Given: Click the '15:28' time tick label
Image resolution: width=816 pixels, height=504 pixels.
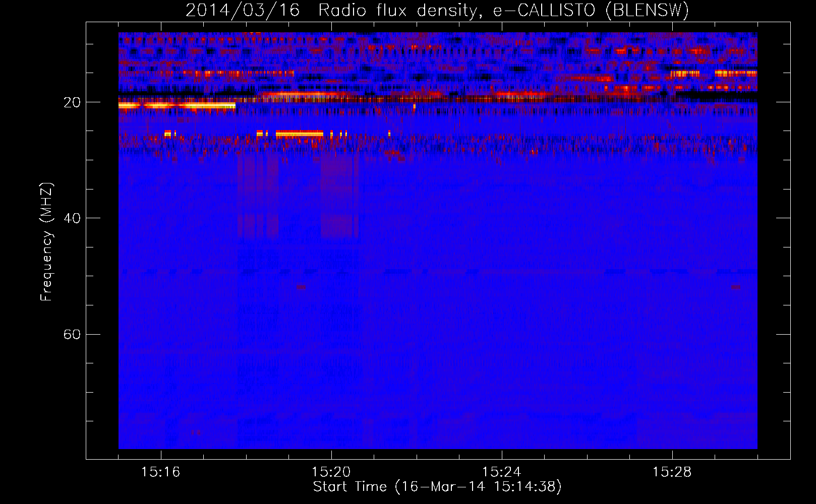Looking at the screenshot, I should tap(672, 472).
